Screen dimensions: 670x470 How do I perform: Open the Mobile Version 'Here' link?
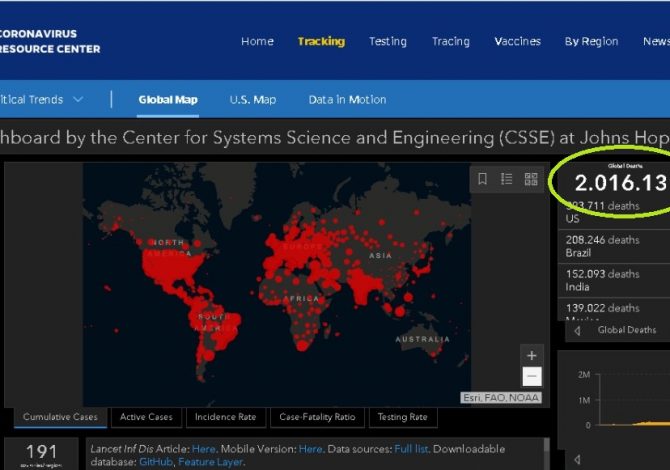click(x=311, y=449)
